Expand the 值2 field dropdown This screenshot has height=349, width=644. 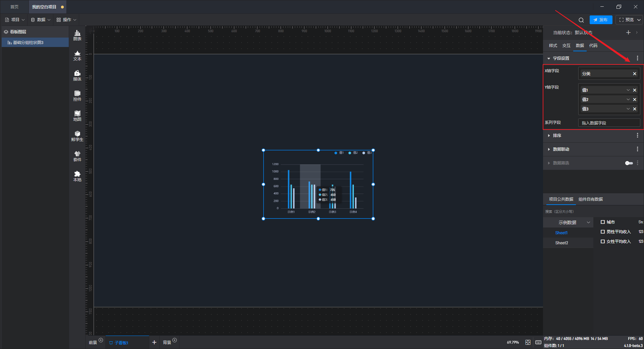[x=628, y=100]
